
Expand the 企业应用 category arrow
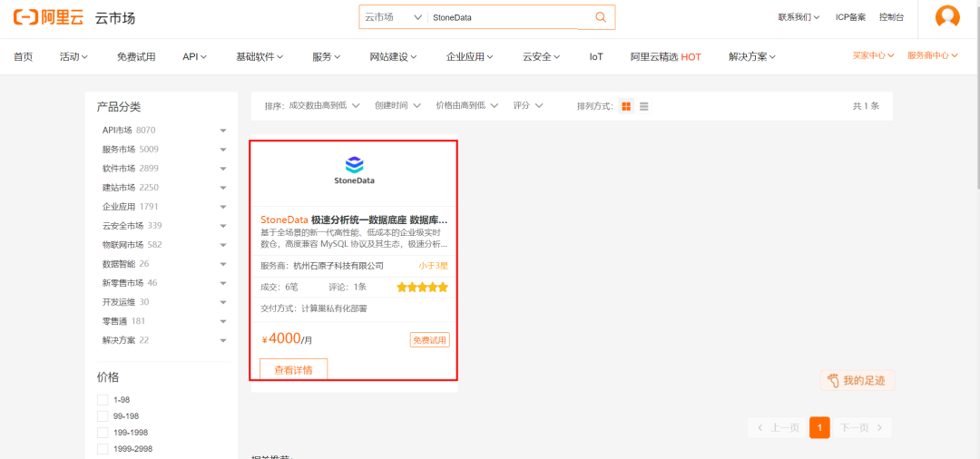point(223,207)
